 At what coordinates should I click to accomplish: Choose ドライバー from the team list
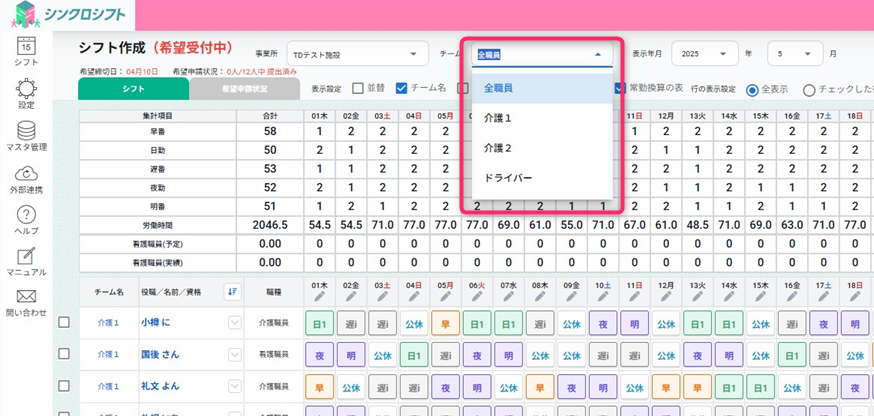(x=542, y=178)
